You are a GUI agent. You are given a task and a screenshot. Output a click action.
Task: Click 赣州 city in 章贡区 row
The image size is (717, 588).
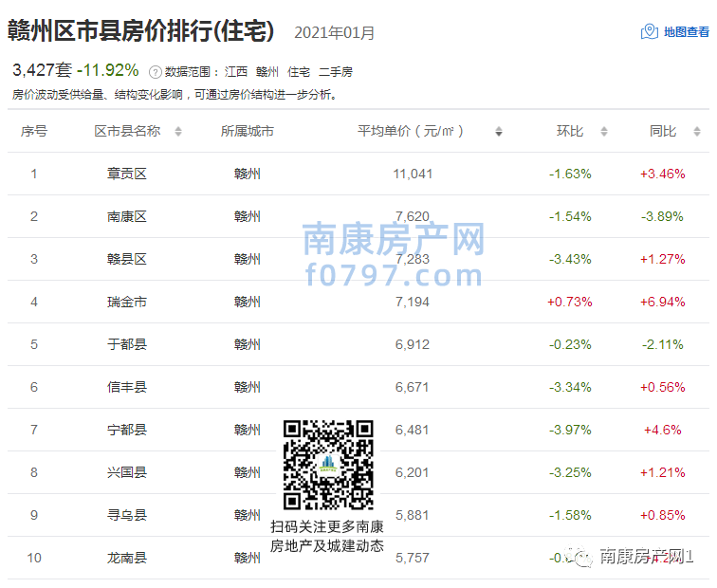pyautogui.click(x=247, y=174)
